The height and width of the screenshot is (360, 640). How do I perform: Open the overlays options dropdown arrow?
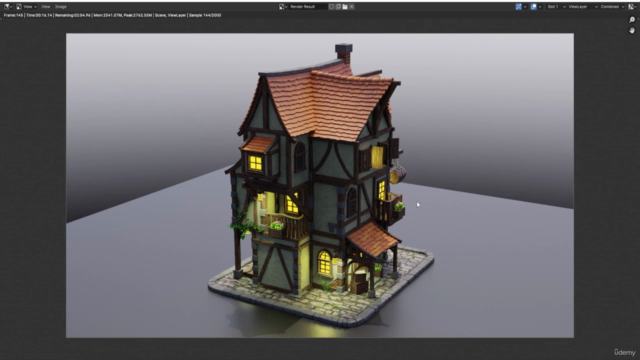point(540,7)
